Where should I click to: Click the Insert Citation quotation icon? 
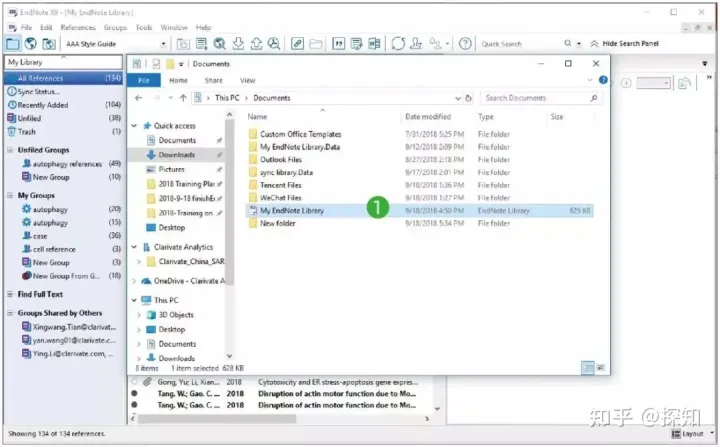click(338, 44)
